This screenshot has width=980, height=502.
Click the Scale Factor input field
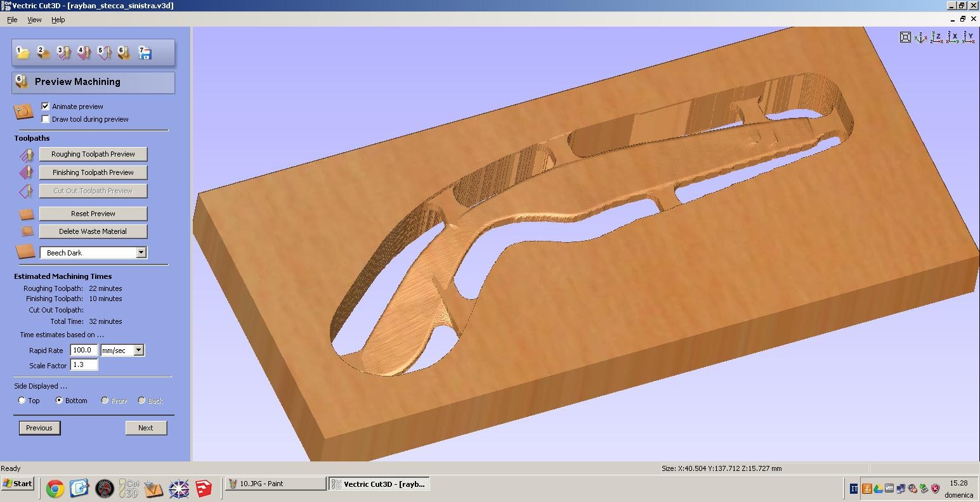(84, 364)
